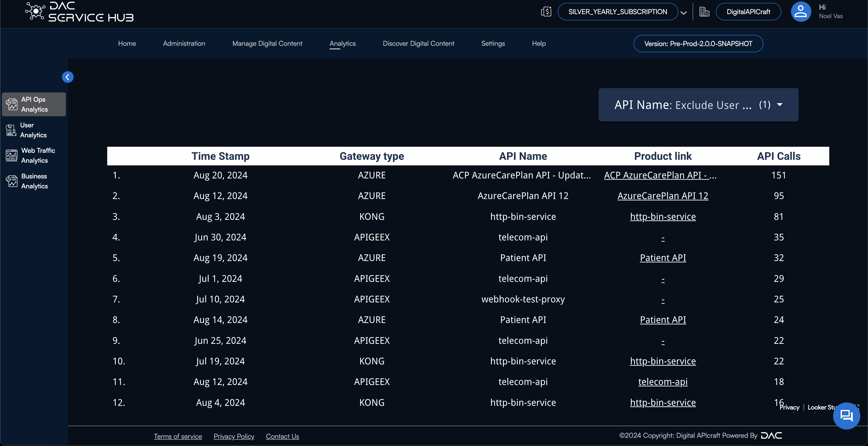Open Terms of service link
868x446 pixels.
(x=178, y=436)
